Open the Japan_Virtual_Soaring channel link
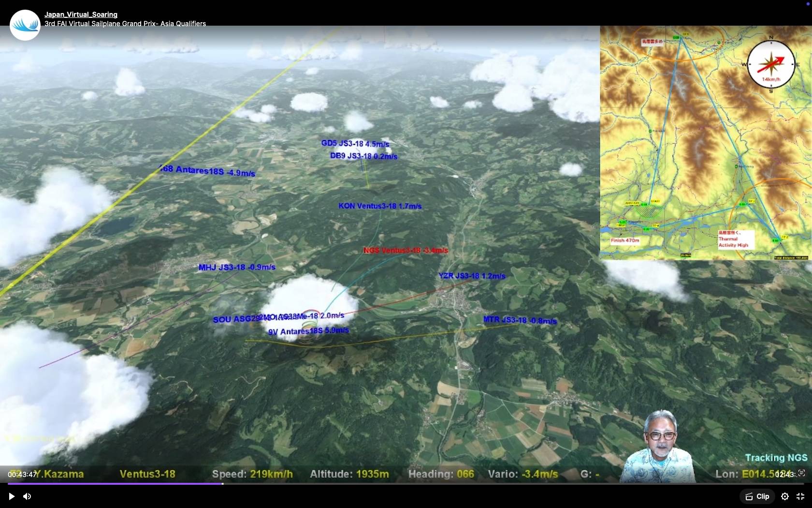 [x=81, y=15]
